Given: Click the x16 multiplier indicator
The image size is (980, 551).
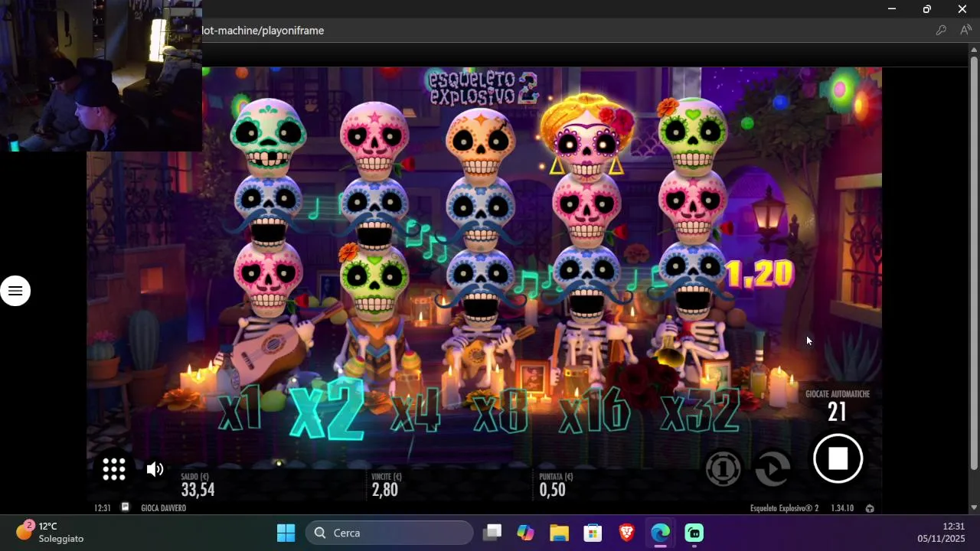Looking at the screenshot, I should point(594,411).
